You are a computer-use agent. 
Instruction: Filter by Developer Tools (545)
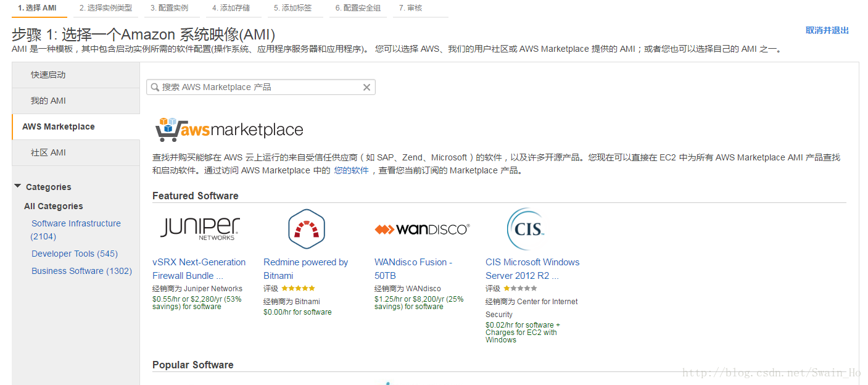coord(75,254)
